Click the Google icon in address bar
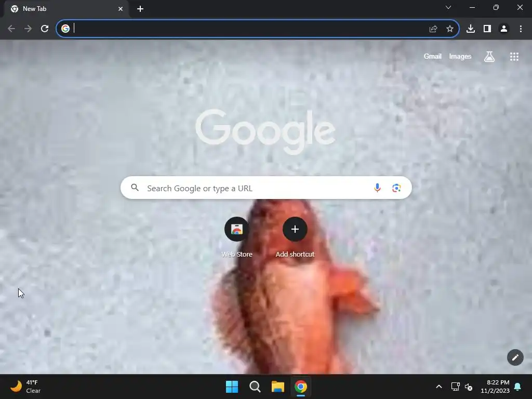This screenshot has height=399, width=532. pos(65,29)
